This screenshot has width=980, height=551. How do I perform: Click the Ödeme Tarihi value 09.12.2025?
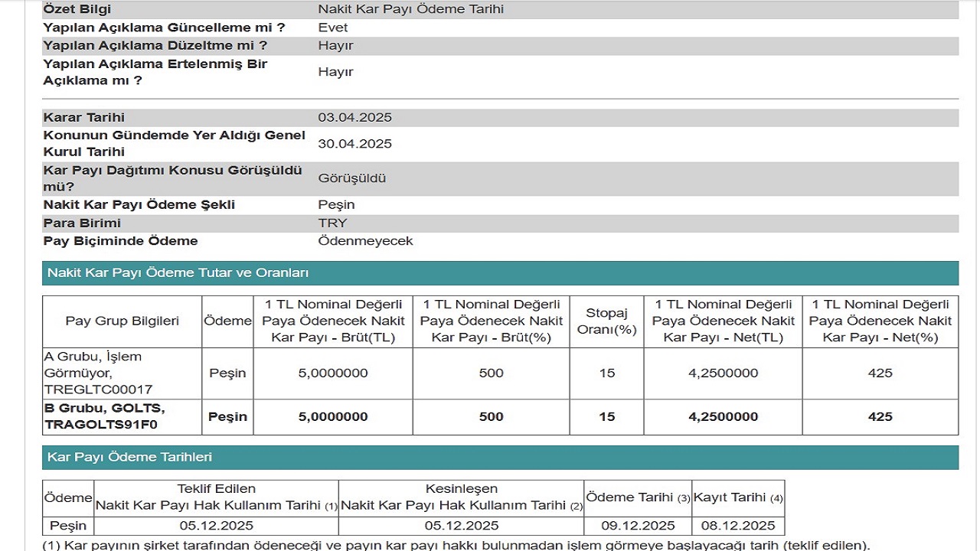pyautogui.click(x=637, y=526)
